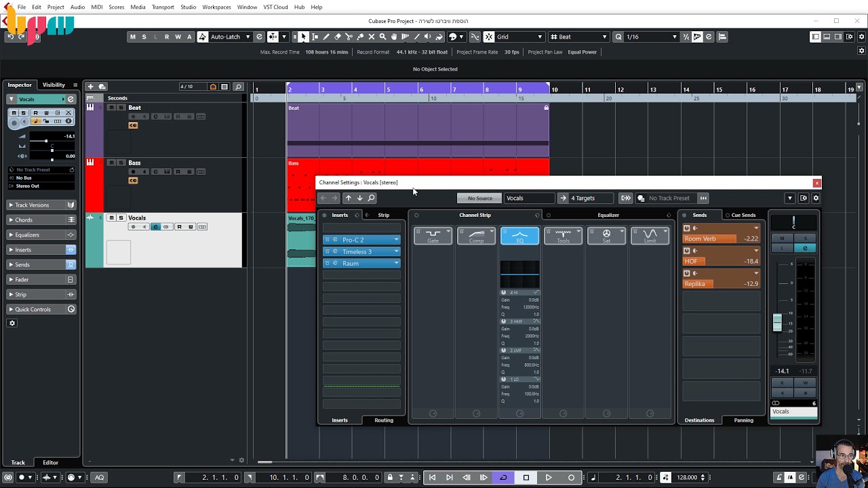The image size is (868, 488).
Task: Click ruler at bar 12 marker
Action: pos(620,89)
